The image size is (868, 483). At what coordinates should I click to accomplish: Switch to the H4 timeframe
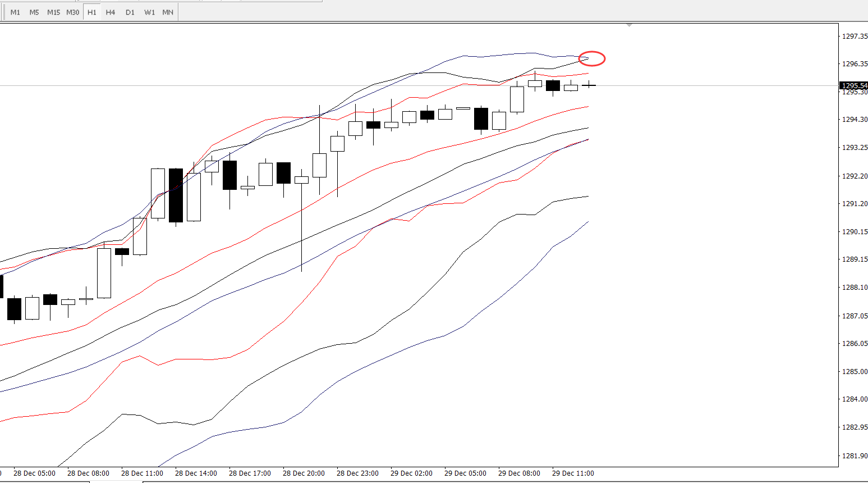(x=111, y=12)
